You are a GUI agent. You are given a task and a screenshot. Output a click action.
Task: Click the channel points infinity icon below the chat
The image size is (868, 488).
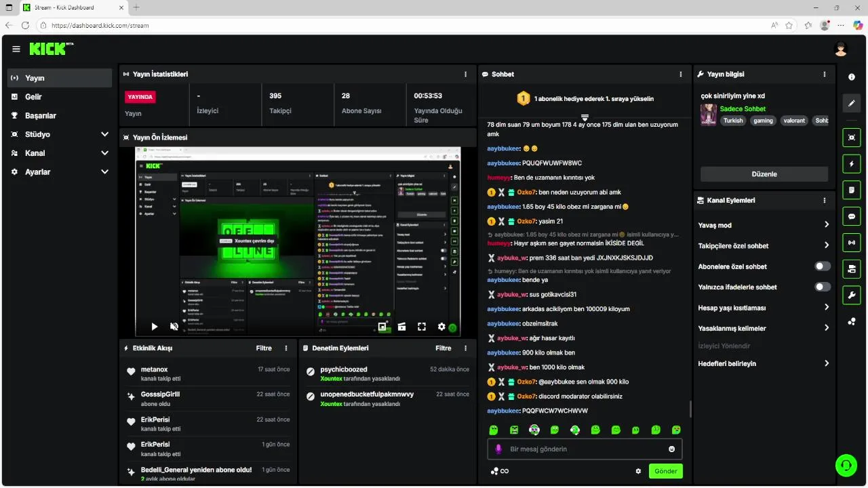[500, 471]
